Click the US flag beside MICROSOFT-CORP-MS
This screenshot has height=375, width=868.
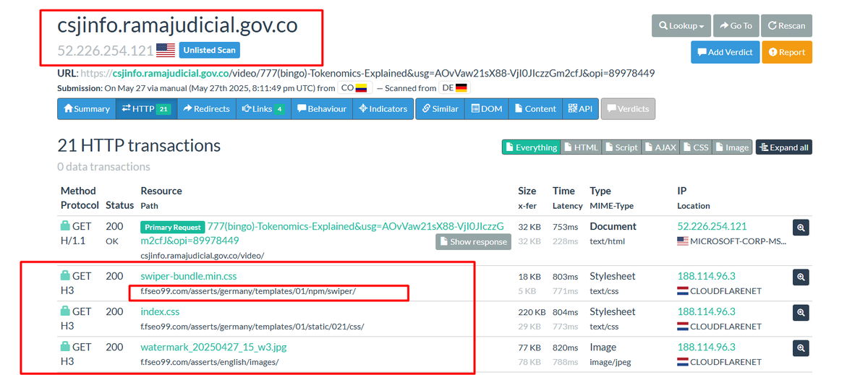pos(683,241)
